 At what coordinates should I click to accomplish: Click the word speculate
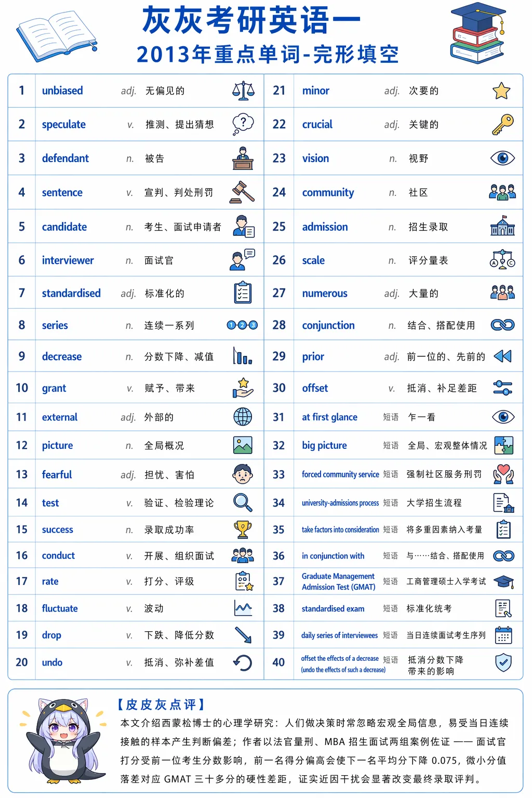click(64, 125)
